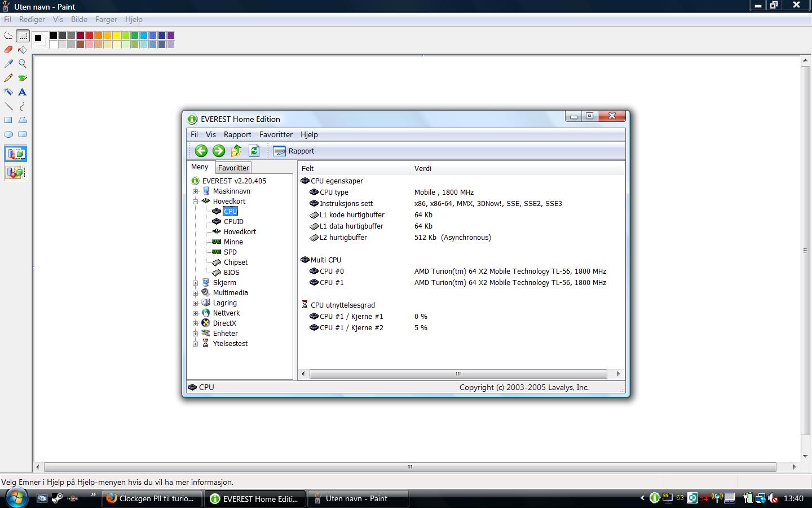Pick the Curve tool
Image resolution: width=812 pixels, height=508 pixels.
pyautogui.click(x=23, y=106)
